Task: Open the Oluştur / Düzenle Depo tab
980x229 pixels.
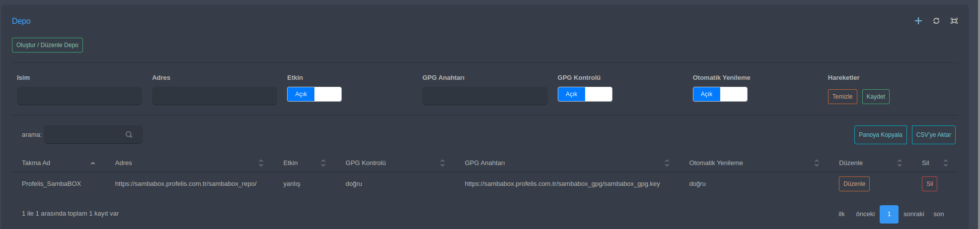Action: [47, 45]
